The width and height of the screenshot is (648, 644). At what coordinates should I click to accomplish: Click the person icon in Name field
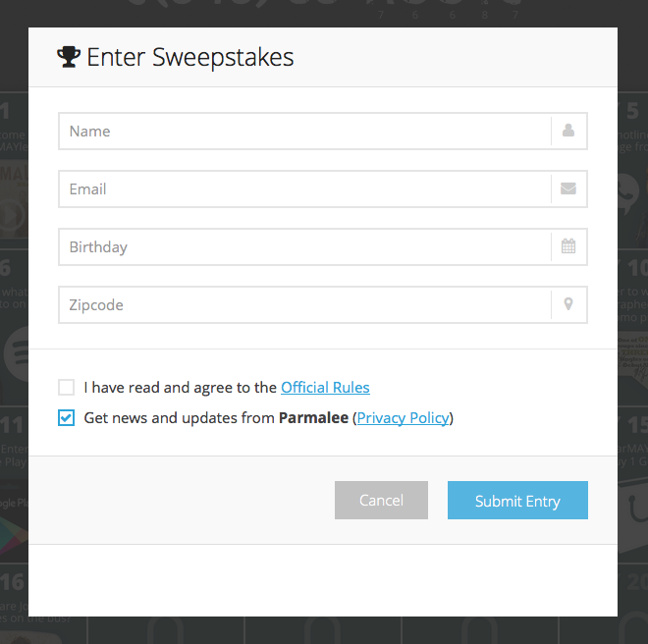point(568,131)
